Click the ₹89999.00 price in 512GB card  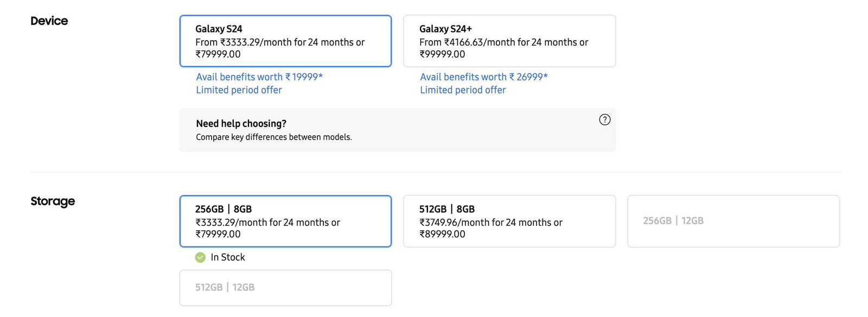click(442, 234)
